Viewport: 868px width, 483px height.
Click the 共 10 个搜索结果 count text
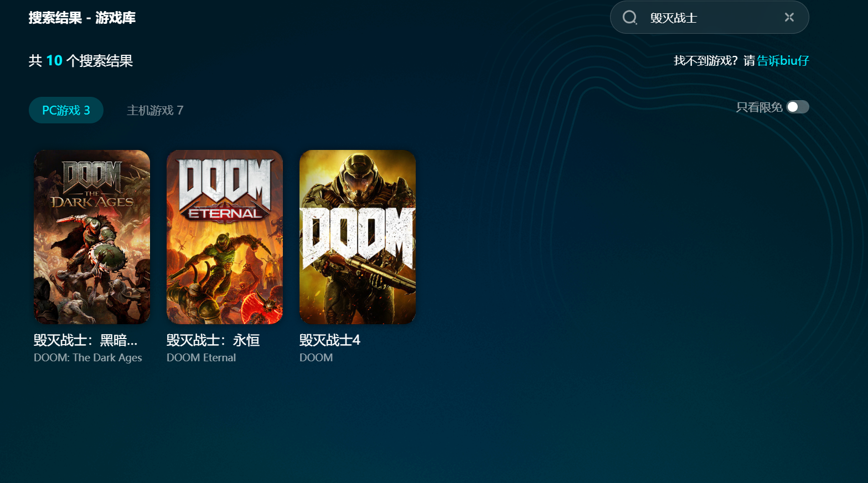tap(81, 61)
